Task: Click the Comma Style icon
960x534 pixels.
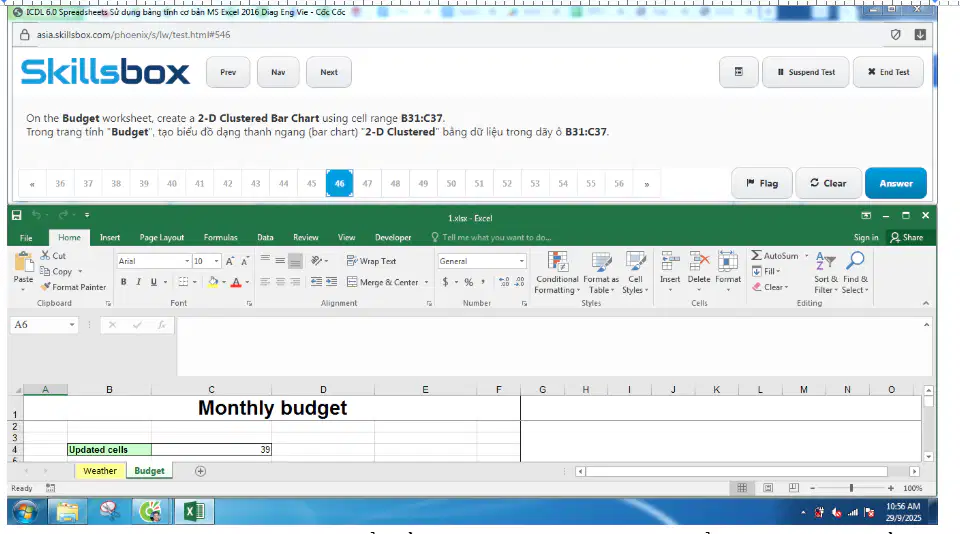Action: [483, 282]
